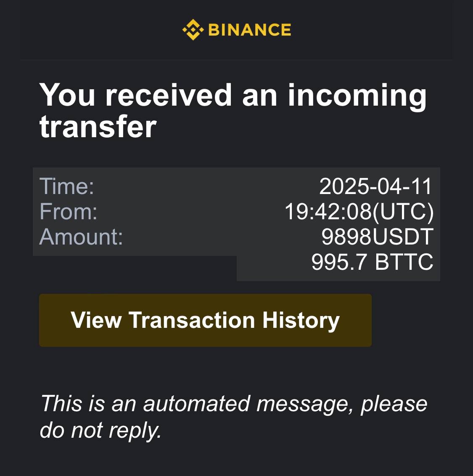473x476 pixels.
Task: Select the 'From:' field label
Action: (x=69, y=211)
